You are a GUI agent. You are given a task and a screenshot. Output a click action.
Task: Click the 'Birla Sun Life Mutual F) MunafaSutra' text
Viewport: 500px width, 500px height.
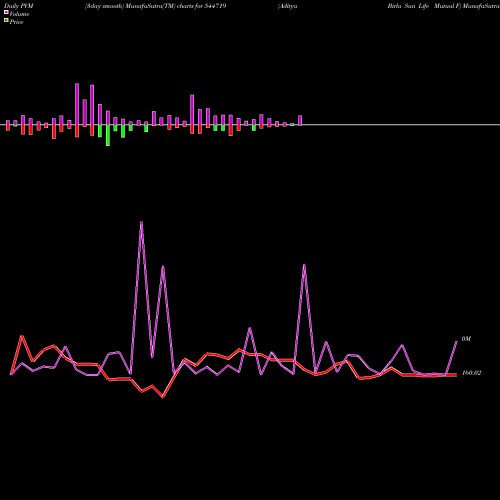443,6
